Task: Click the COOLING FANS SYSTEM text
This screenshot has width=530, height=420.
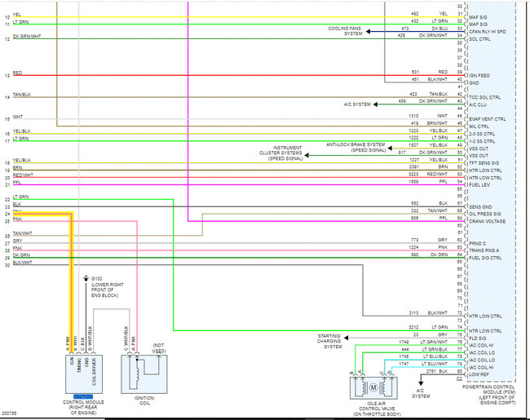Action: (345, 31)
